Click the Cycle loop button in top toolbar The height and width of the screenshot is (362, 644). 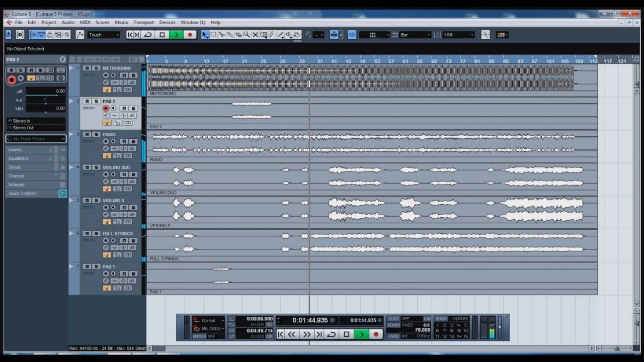pos(148,35)
